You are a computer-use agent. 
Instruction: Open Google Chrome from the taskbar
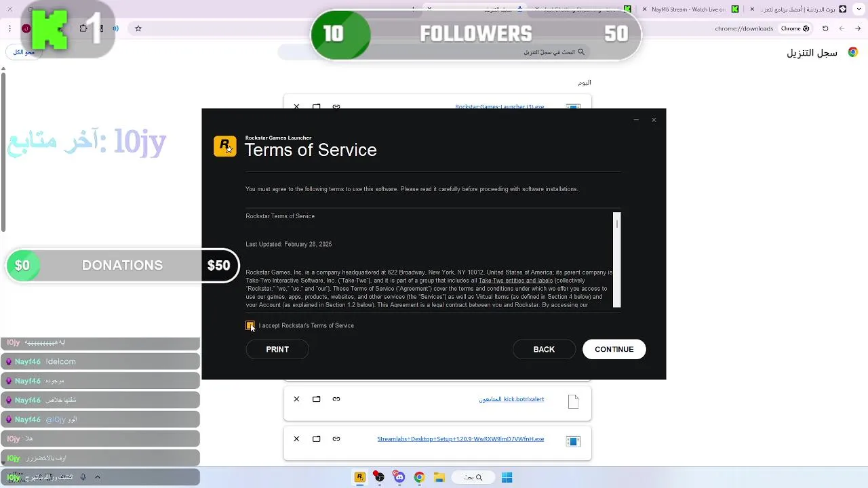point(419,477)
